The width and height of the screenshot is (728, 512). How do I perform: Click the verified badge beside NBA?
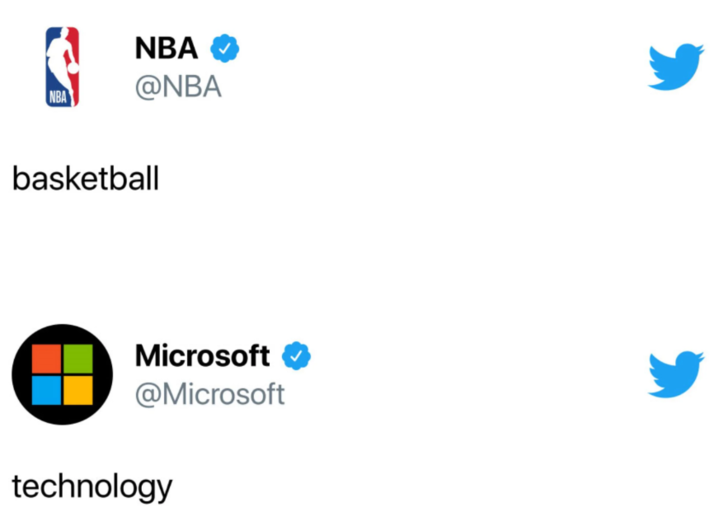[224, 48]
